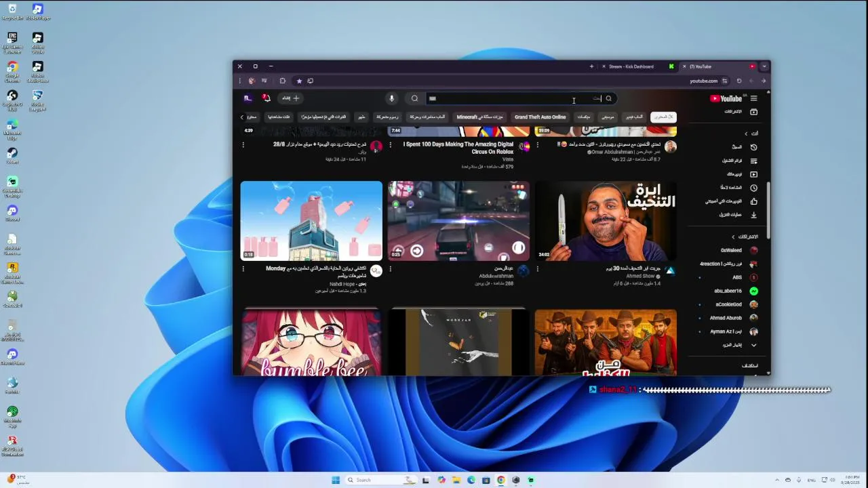This screenshot has height=488, width=868.
Task: Open the History clock-arrow sidebar icon
Action: tap(753, 147)
